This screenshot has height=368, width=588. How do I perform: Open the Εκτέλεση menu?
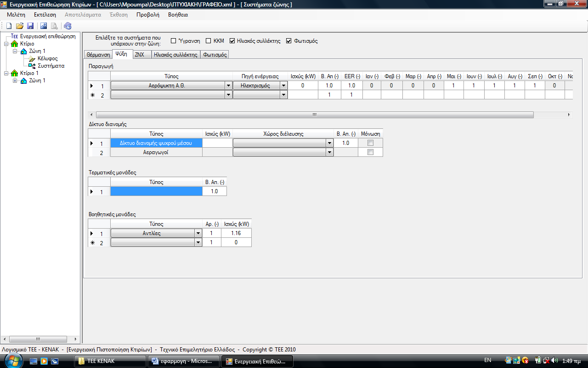[x=45, y=15]
